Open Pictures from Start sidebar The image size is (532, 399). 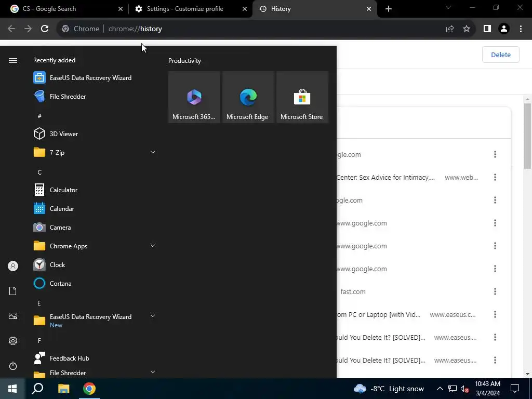(13, 316)
